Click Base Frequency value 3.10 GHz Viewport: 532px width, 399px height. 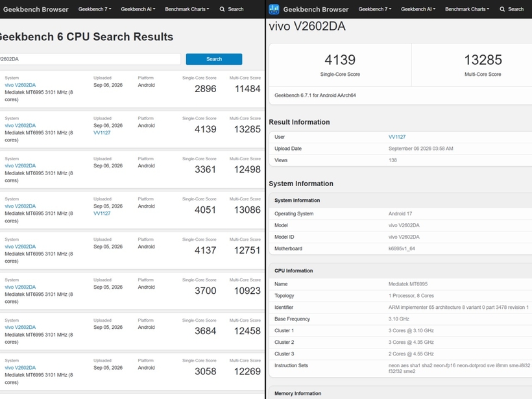click(398, 319)
